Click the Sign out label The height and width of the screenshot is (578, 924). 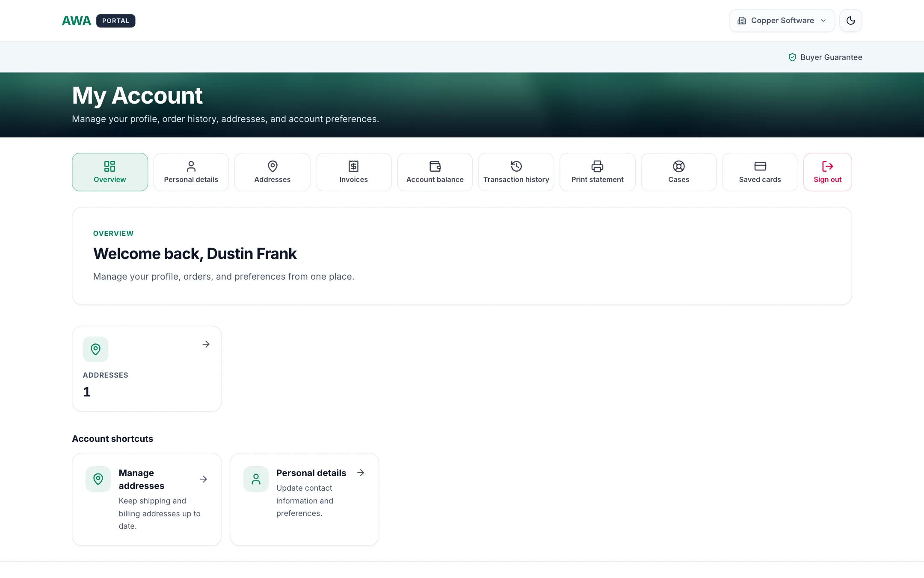(x=828, y=179)
